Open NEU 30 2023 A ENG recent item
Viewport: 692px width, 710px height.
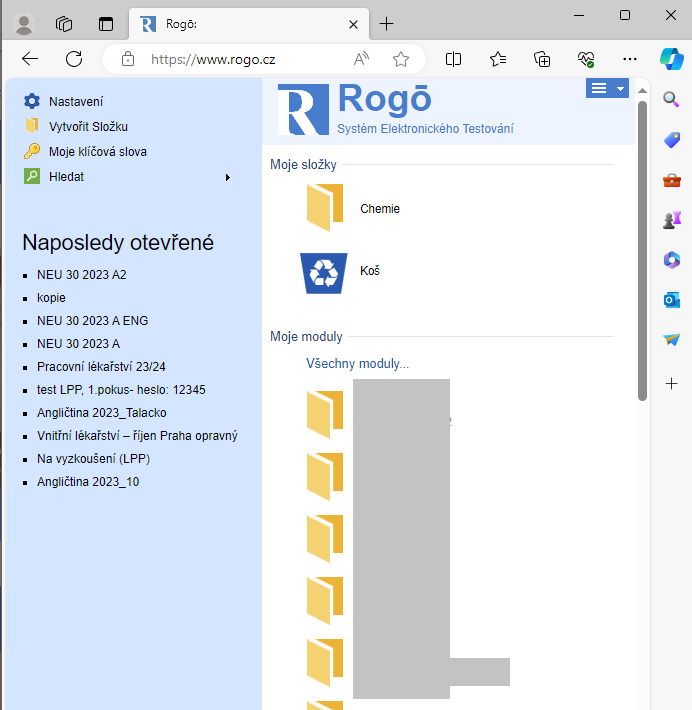(92, 321)
